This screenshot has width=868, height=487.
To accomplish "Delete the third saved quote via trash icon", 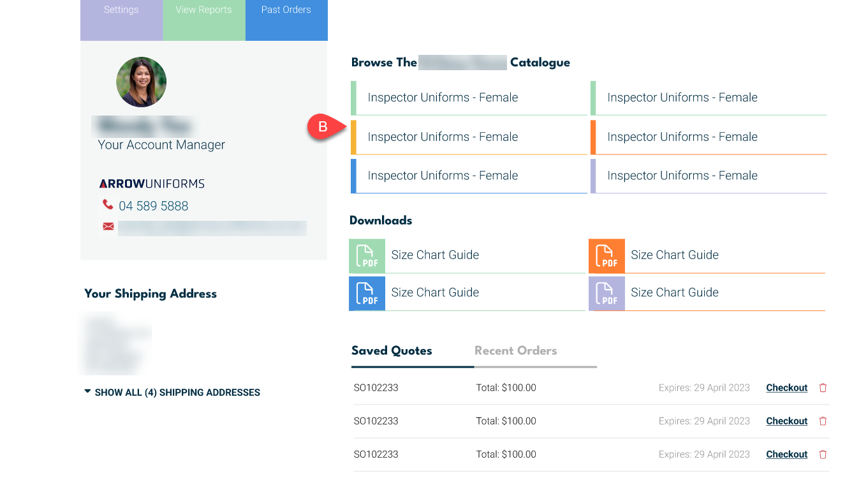I will point(823,454).
